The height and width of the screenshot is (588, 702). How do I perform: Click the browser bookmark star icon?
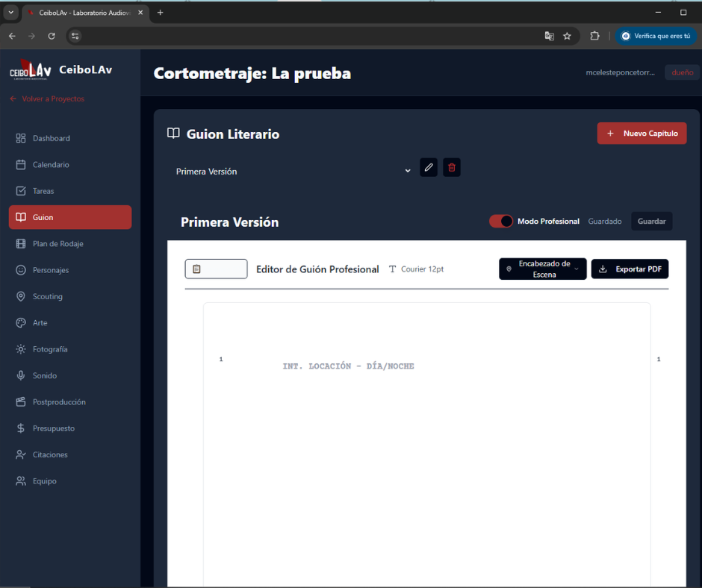(567, 36)
